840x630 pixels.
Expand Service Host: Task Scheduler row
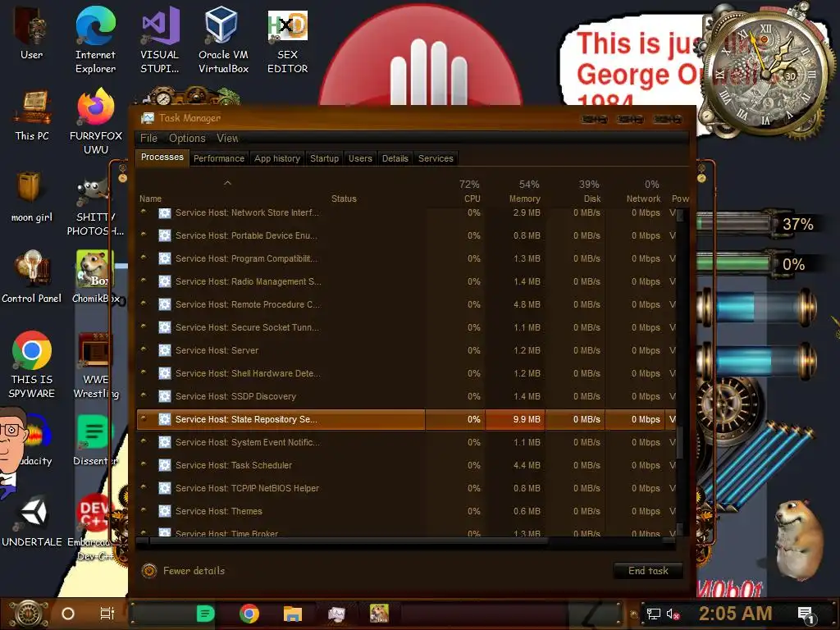coord(144,464)
